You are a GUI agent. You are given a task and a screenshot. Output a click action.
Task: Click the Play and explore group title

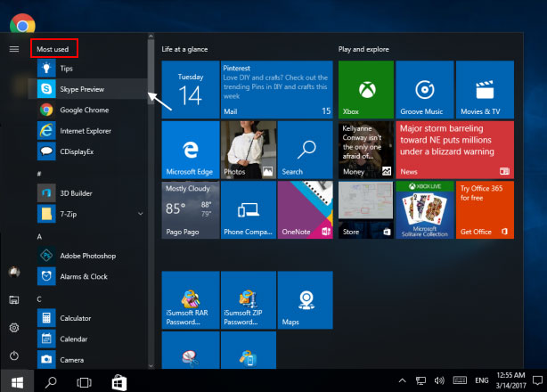click(x=363, y=49)
